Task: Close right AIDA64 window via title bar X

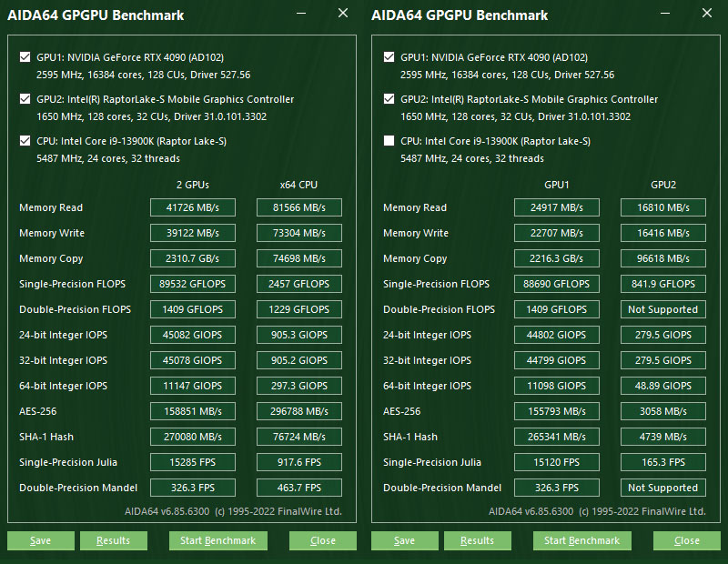Action: tap(707, 13)
